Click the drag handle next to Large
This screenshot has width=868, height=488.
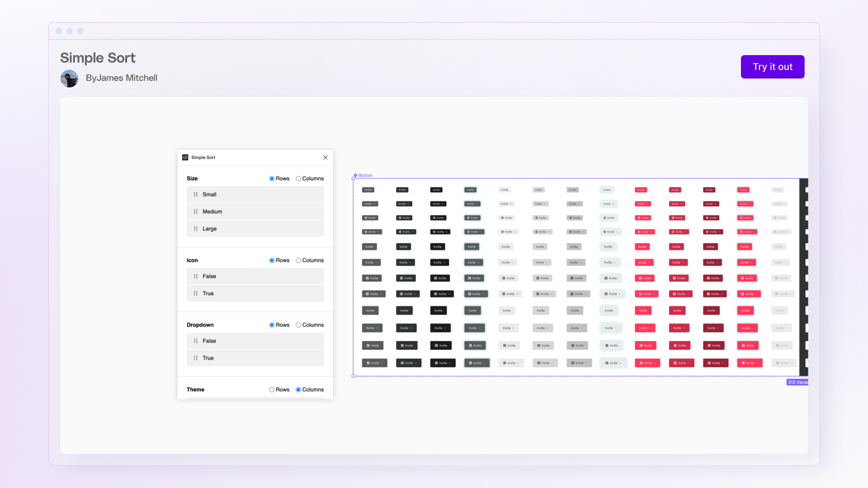tap(196, 229)
